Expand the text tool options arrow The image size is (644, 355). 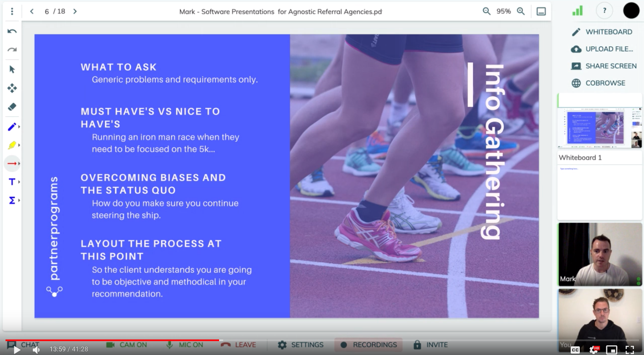[19, 182]
